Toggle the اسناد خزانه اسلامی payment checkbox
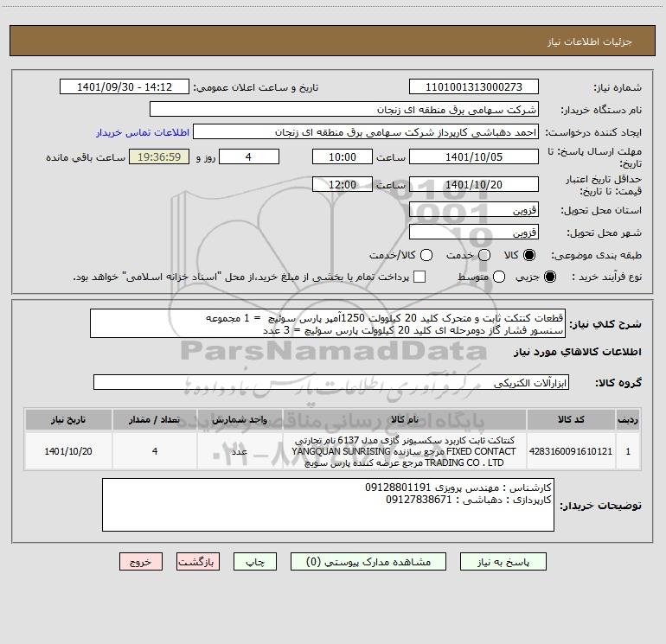666x644 pixels. click(419, 277)
